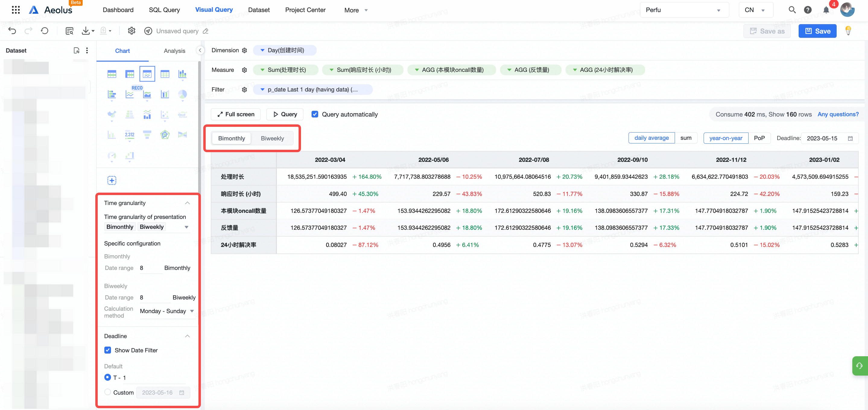
Task: Select the line chart type
Action: click(x=129, y=94)
